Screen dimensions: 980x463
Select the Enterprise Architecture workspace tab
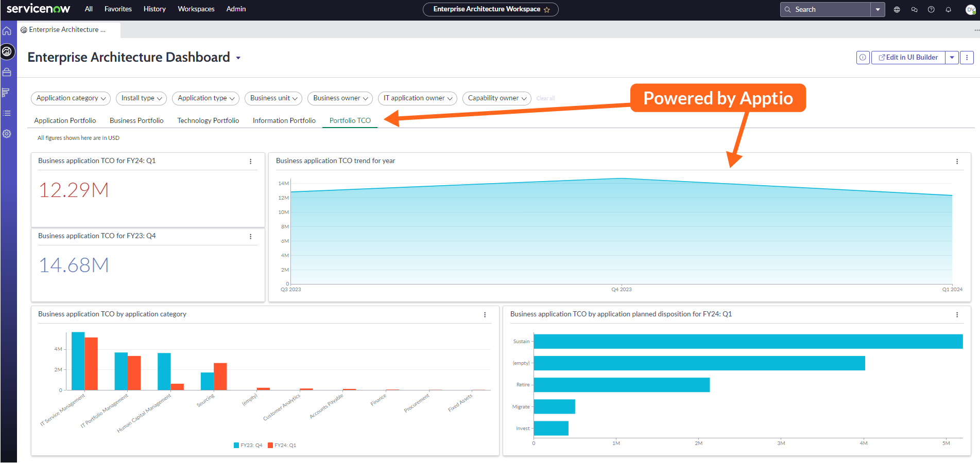(69, 30)
